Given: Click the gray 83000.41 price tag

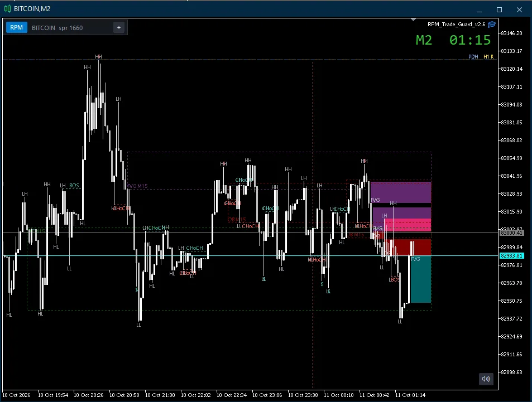Looking at the screenshot, I should point(512,233).
